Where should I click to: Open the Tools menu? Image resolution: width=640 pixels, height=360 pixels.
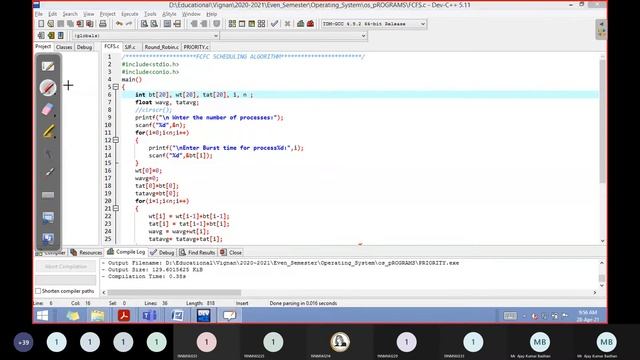click(x=150, y=14)
